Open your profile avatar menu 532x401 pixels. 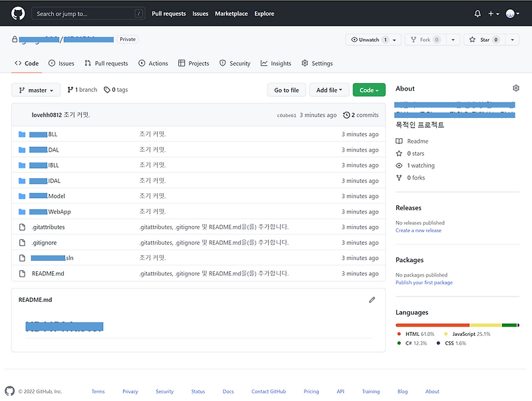[x=511, y=13]
